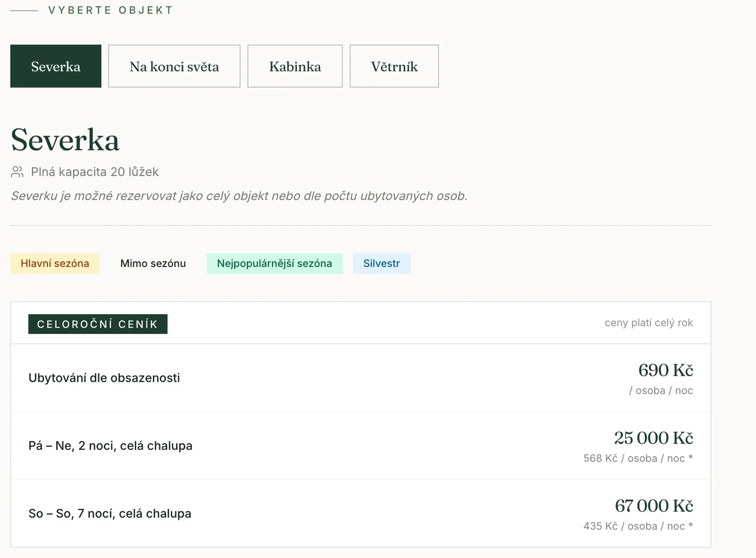The width and height of the screenshot is (756, 558).
Task: Choose the Silvestr season tag
Action: [x=382, y=263]
